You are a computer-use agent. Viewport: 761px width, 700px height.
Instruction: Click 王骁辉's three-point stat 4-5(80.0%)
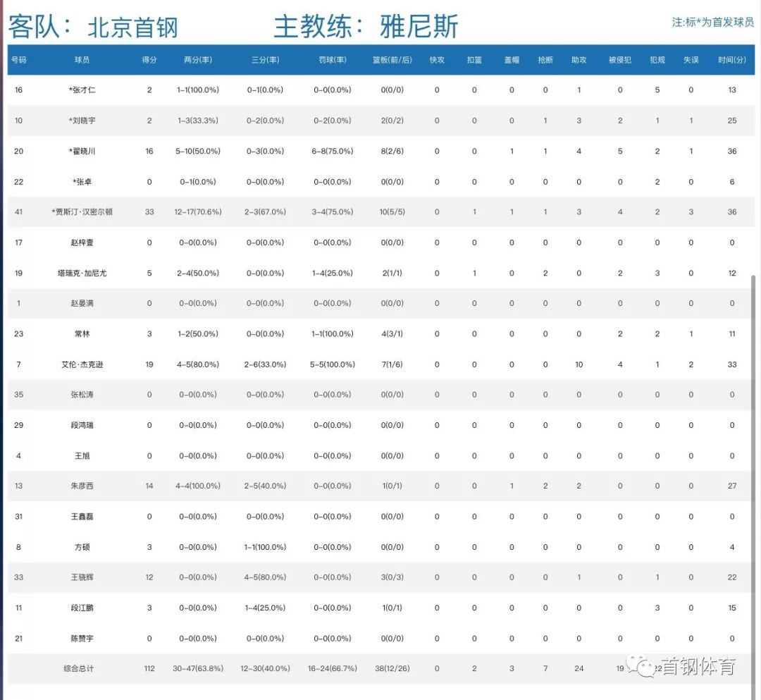click(x=265, y=577)
